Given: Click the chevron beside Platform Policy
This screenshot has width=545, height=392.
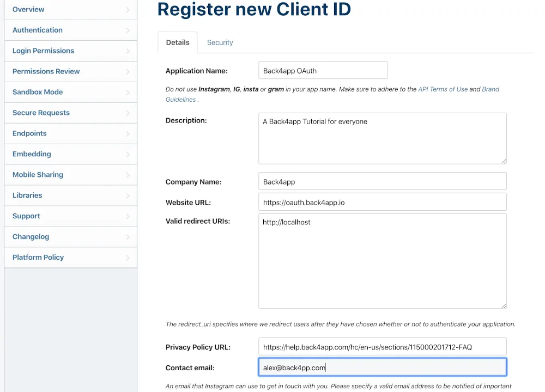Looking at the screenshot, I should 128,258.
